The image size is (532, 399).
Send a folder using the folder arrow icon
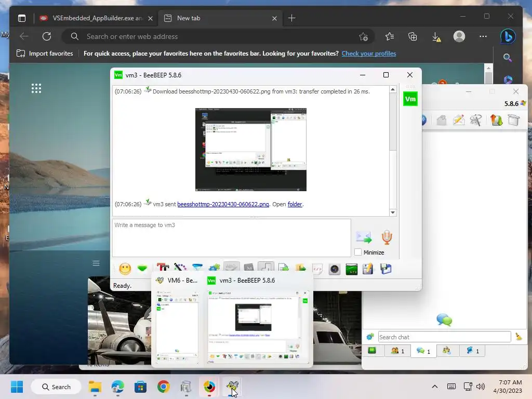[x=300, y=268]
